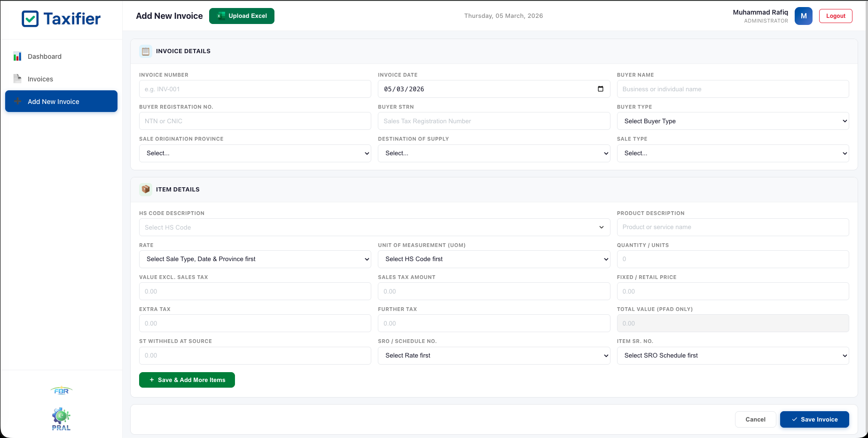Select the Dashboard bar-chart icon
This screenshot has width=868, height=438.
[17, 56]
